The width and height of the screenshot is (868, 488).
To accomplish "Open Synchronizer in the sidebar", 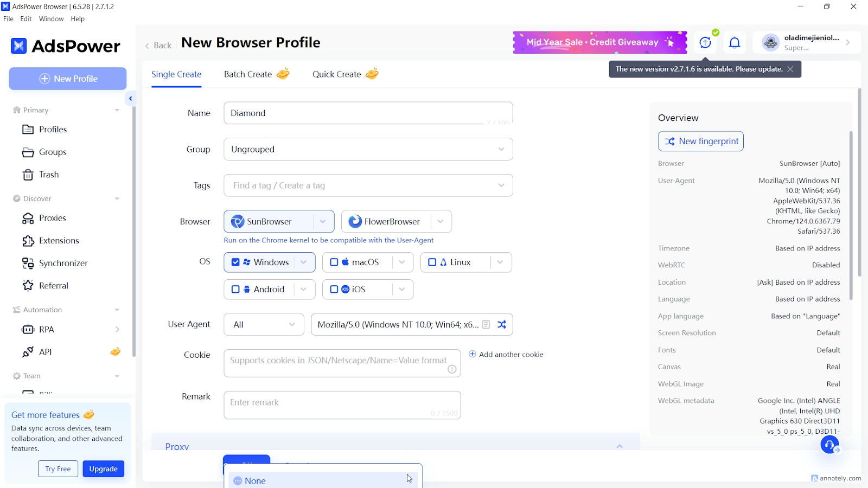I will [x=55, y=263].
